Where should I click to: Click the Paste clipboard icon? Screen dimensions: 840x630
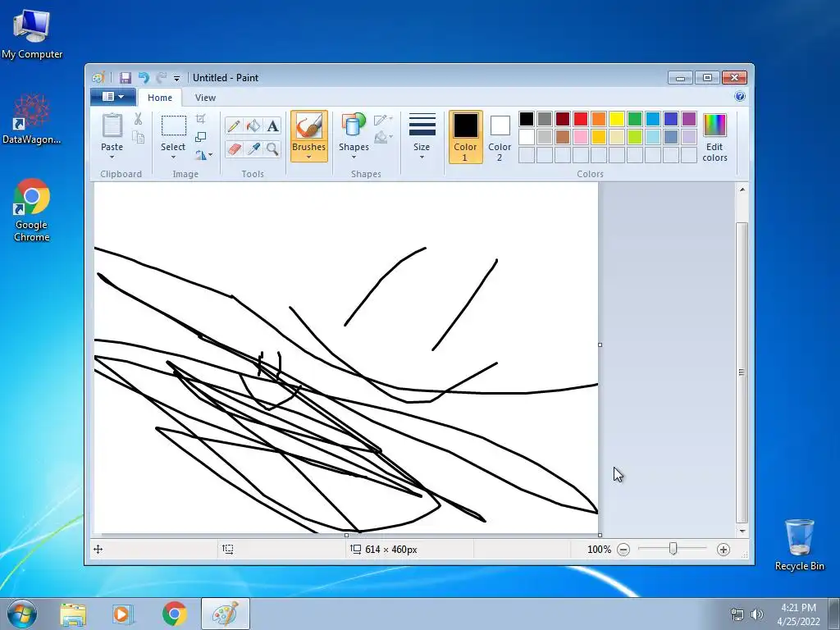coord(112,126)
